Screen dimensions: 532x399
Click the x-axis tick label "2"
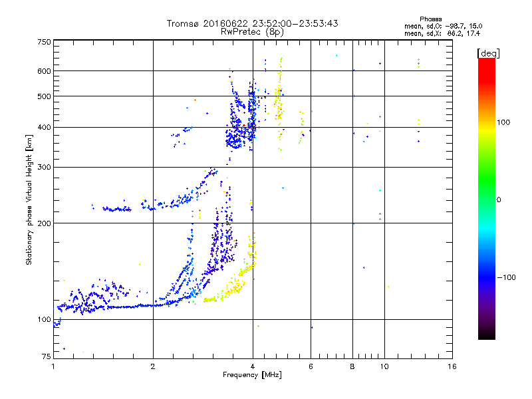[153, 366]
